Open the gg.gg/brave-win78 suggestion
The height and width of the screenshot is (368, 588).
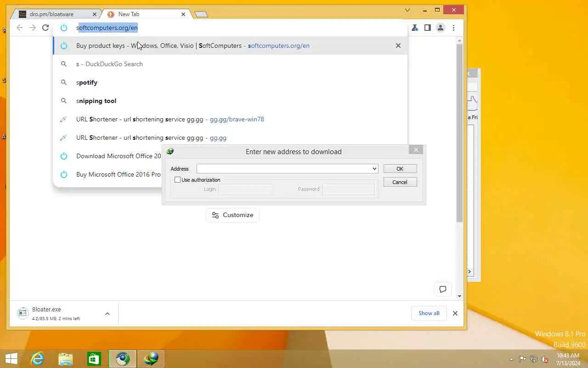click(230, 119)
